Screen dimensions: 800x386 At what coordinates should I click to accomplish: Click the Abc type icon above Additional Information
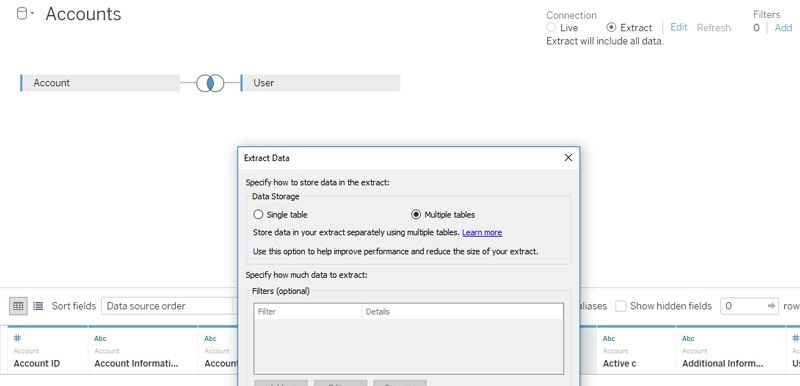(x=688, y=338)
